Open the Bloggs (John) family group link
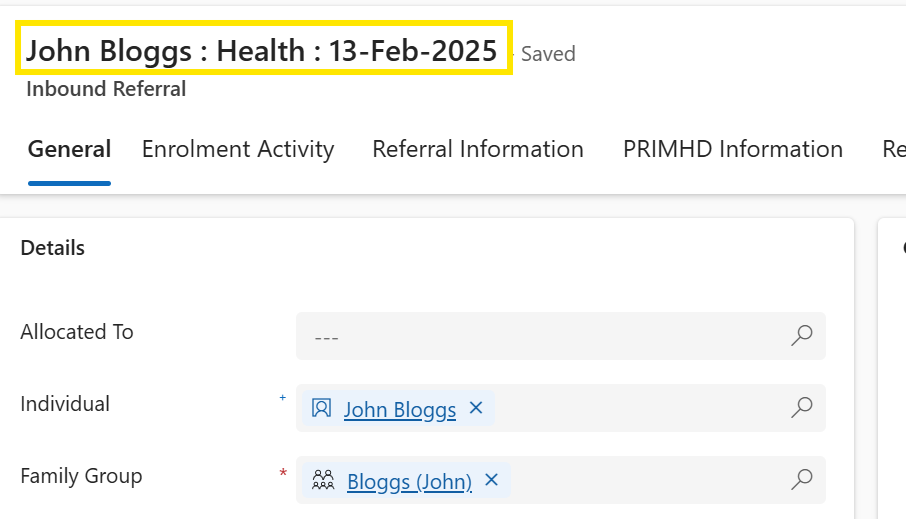Viewport: 906px width, 519px height. (x=409, y=481)
